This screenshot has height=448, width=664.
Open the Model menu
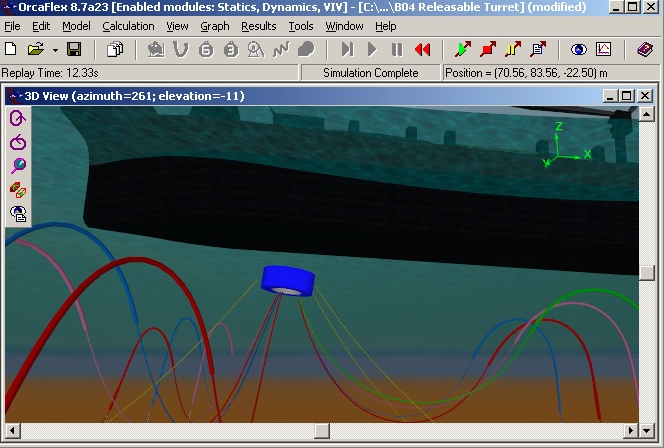(76, 26)
